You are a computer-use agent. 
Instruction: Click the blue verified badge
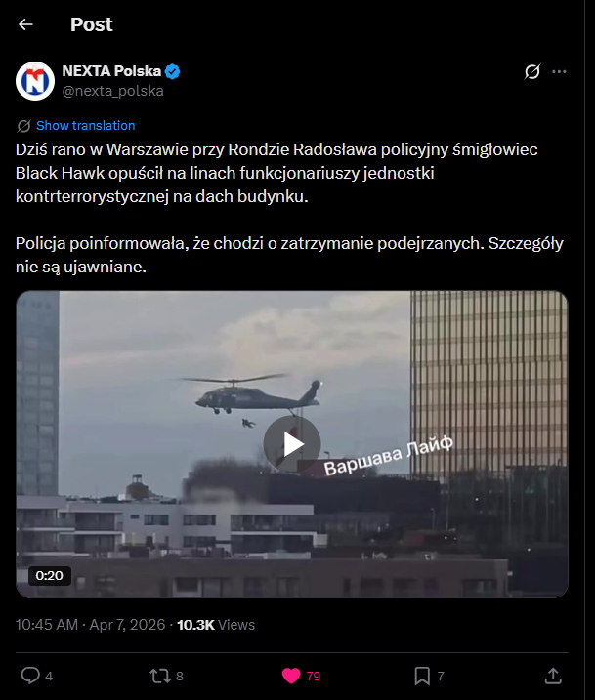[172, 71]
